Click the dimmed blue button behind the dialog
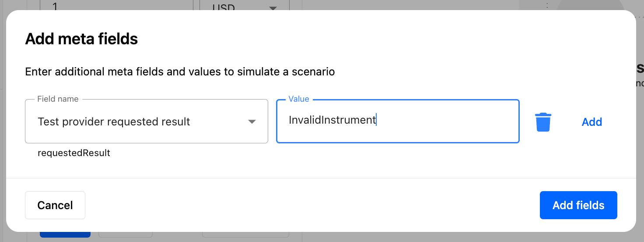Image resolution: width=644 pixels, height=242 pixels. [65, 235]
